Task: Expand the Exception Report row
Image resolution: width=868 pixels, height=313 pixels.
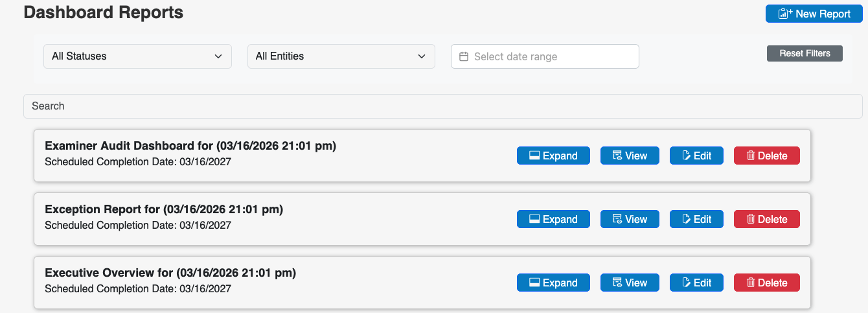Action: [x=553, y=219]
